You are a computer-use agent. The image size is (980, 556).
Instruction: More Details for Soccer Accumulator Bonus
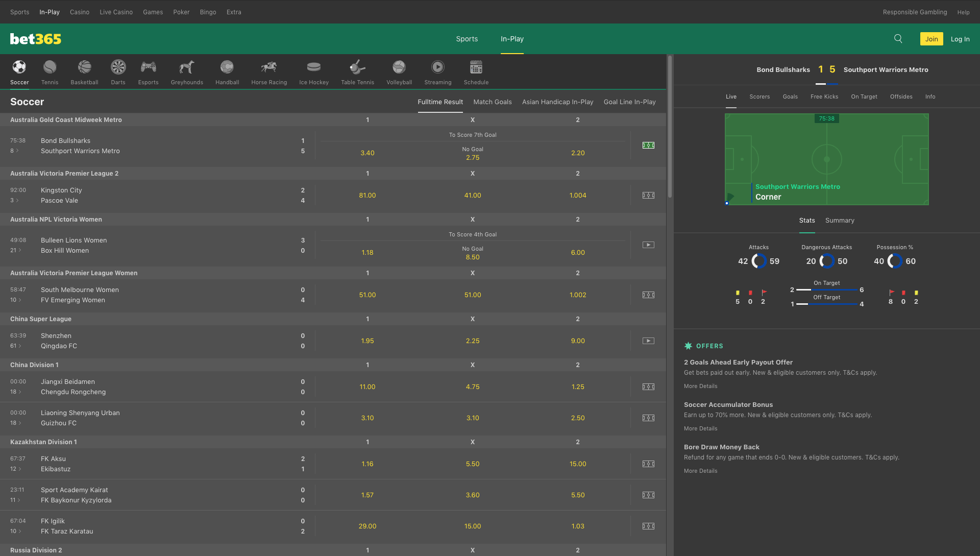tap(700, 428)
